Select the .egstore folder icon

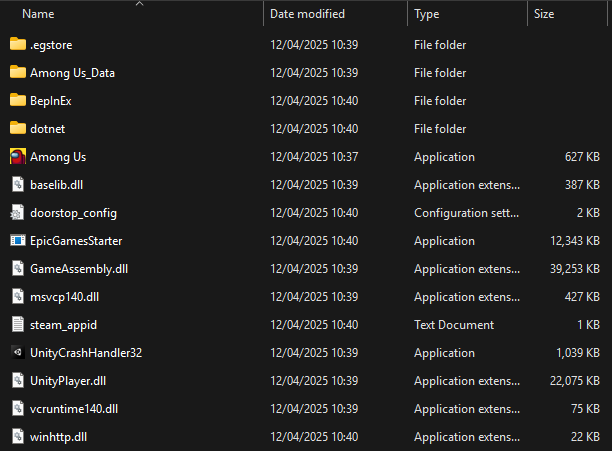[x=18, y=44]
